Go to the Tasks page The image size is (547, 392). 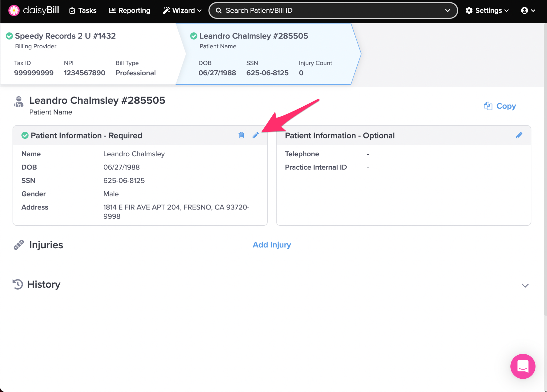(83, 10)
